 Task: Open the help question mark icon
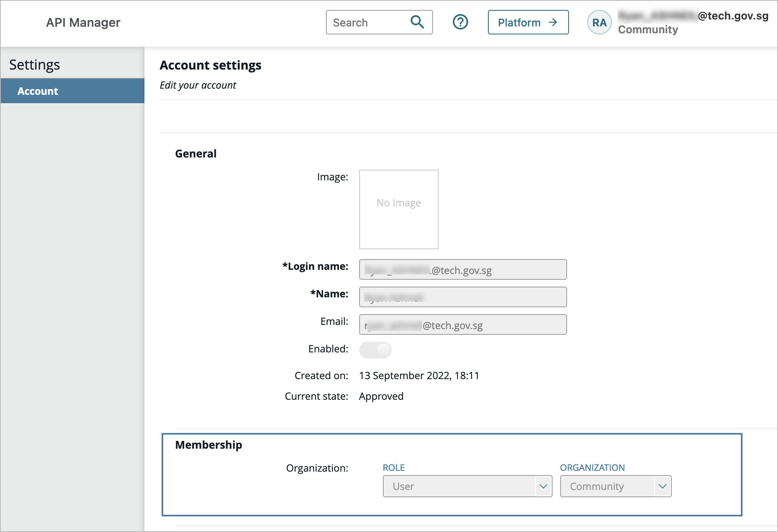coord(460,22)
